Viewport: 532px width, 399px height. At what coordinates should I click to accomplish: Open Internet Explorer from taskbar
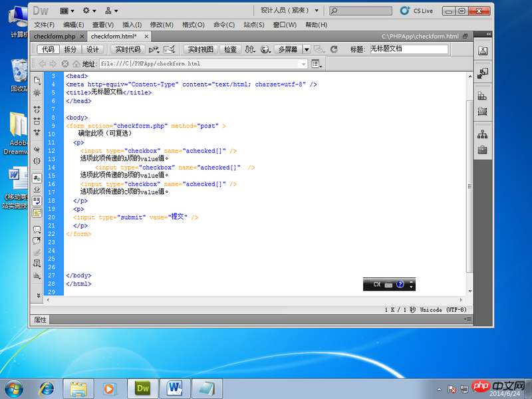tap(47, 388)
